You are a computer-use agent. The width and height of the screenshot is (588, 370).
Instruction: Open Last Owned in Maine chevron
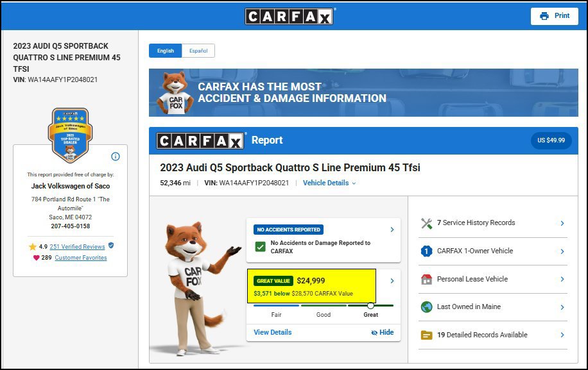point(562,307)
